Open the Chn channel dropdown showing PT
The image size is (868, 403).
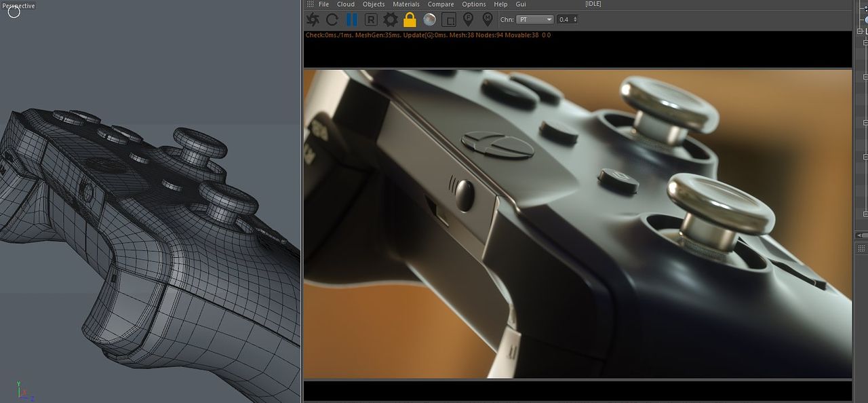(x=534, y=20)
